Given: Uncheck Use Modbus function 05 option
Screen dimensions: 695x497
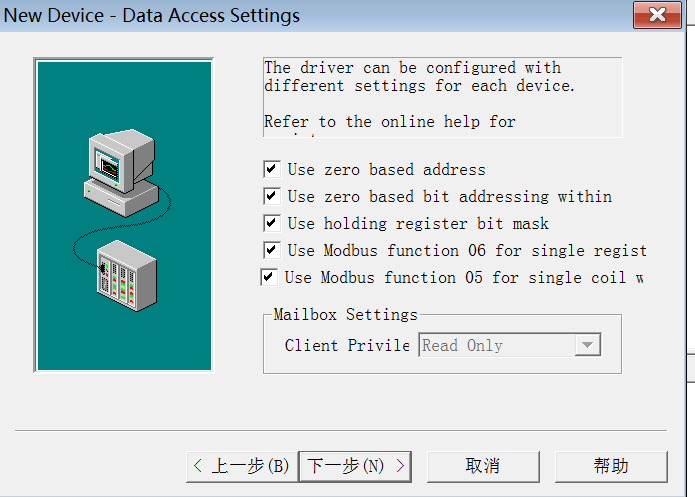Looking at the screenshot, I should tap(268, 278).
